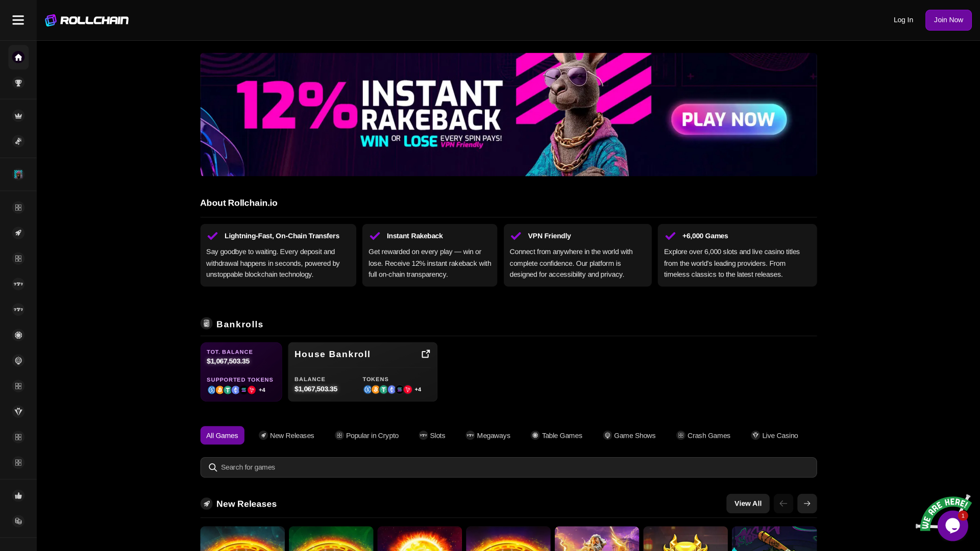The height and width of the screenshot is (551, 980).
Task: Switch to the Megaways category tab
Action: tap(487, 435)
